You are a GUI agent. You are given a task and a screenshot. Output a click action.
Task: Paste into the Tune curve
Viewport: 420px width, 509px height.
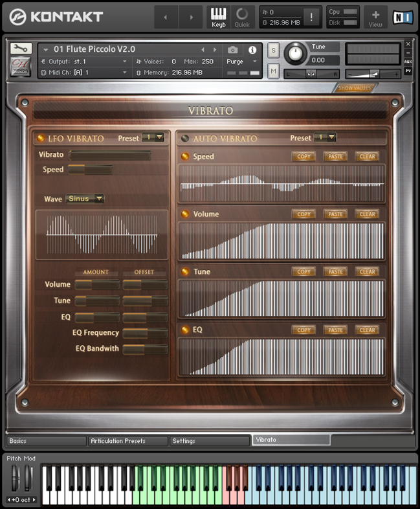[335, 272]
